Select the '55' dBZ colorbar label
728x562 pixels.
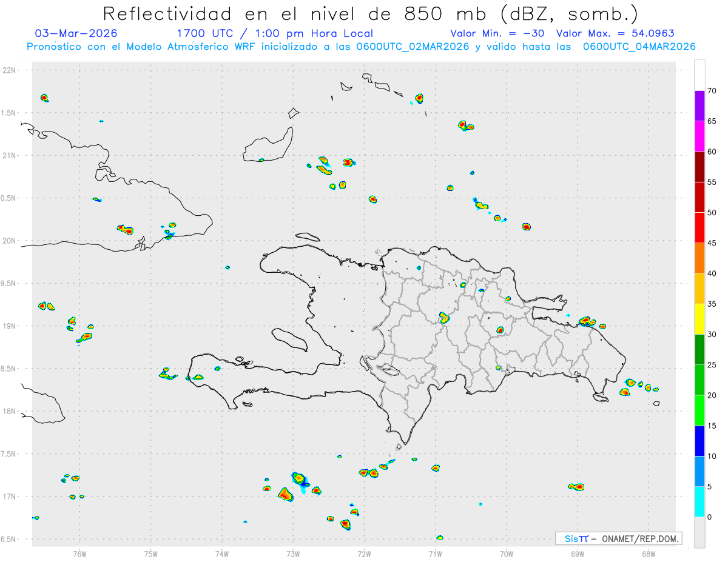[x=712, y=182]
